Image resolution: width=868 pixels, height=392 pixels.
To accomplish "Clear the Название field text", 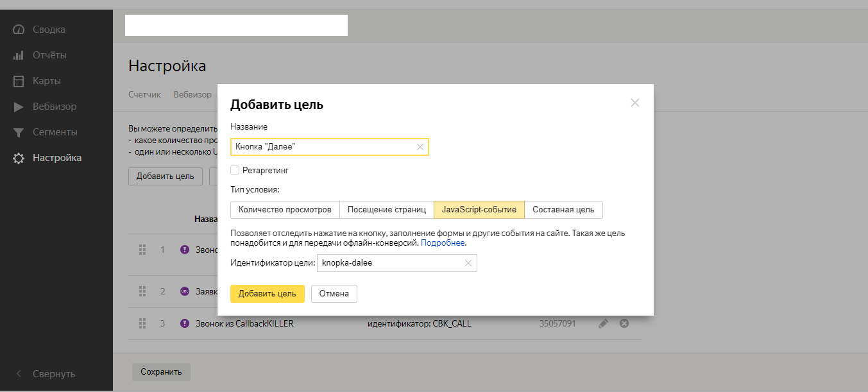I will point(420,147).
